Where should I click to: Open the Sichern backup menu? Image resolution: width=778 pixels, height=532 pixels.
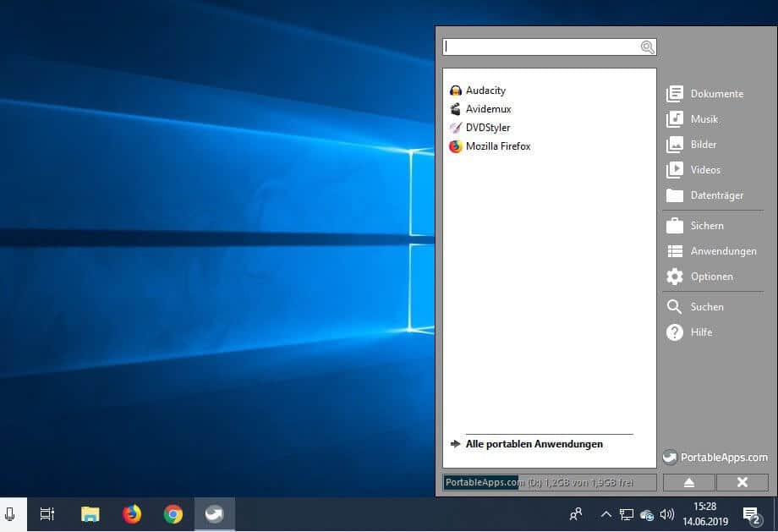pos(706,226)
